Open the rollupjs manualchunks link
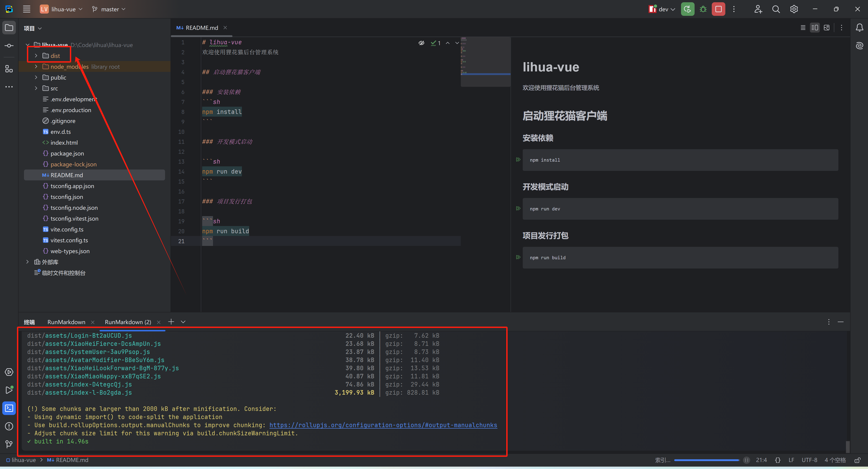The width and height of the screenshot is (868, 469). (x=383, y=425)
